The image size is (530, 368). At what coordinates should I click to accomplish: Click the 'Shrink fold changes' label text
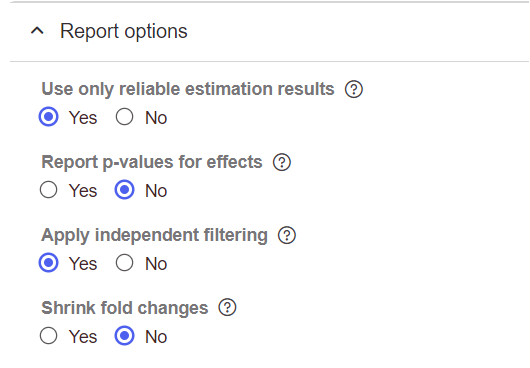[125, 308]
